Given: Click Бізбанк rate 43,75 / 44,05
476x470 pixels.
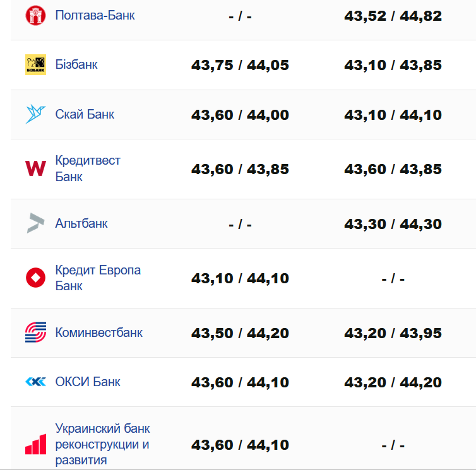Looking at the screenshot, I should (240, 65).
